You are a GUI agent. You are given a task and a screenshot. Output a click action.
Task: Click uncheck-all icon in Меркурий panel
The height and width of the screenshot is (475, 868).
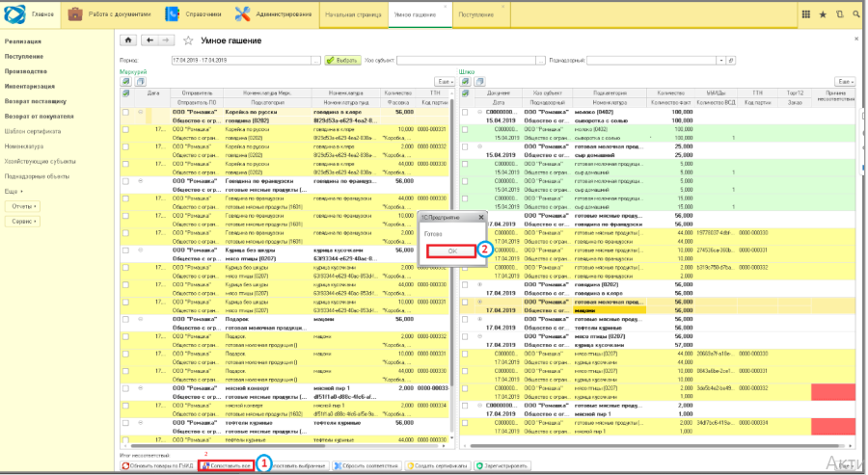point(140,81)
